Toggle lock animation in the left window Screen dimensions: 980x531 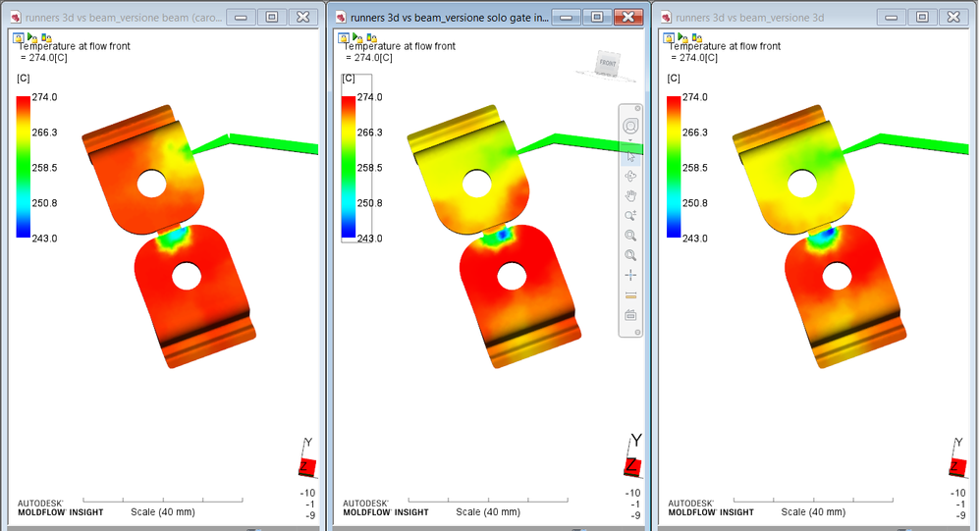[32, 38]
